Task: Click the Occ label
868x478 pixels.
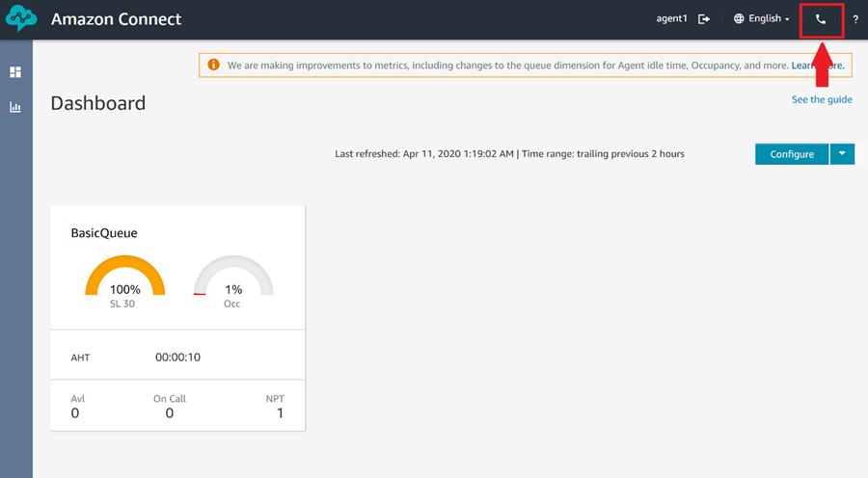Action: (x=231, y=304)
